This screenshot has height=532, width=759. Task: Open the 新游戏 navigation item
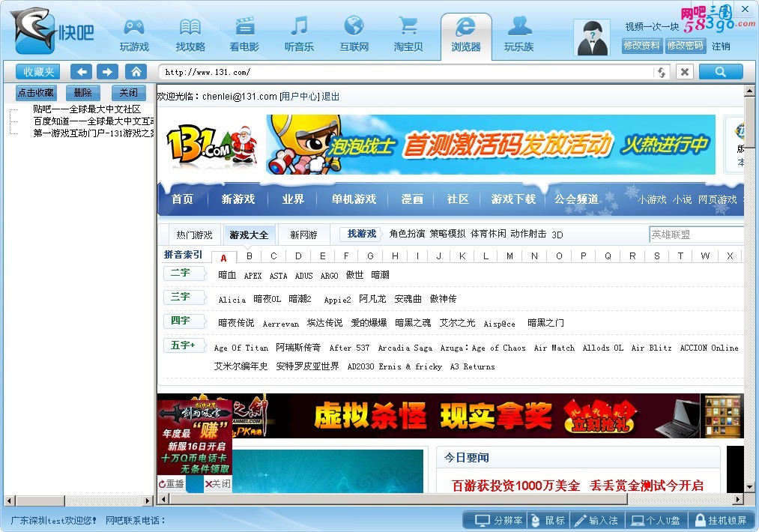point(238,199)
